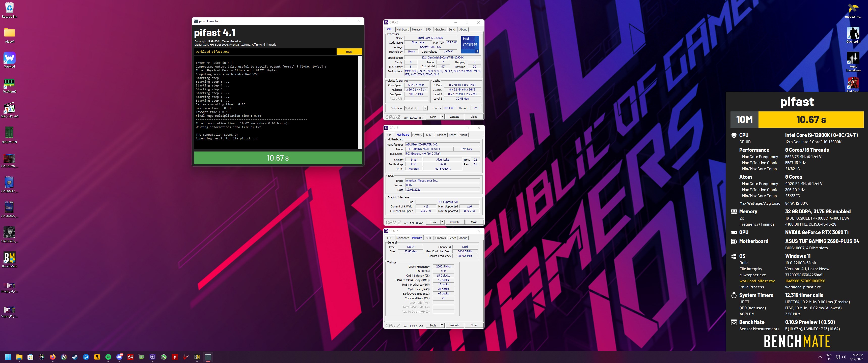Open Firefox from taskbar
Screen dimensions: 868x363
click(x=52, y=357)
